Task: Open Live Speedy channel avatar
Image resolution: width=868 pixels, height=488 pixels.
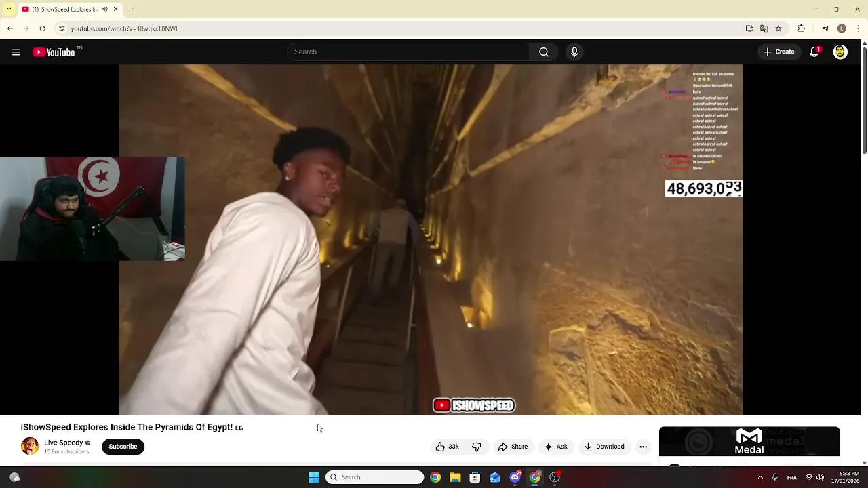Action: pyautogui.click(x=30, y=446)
